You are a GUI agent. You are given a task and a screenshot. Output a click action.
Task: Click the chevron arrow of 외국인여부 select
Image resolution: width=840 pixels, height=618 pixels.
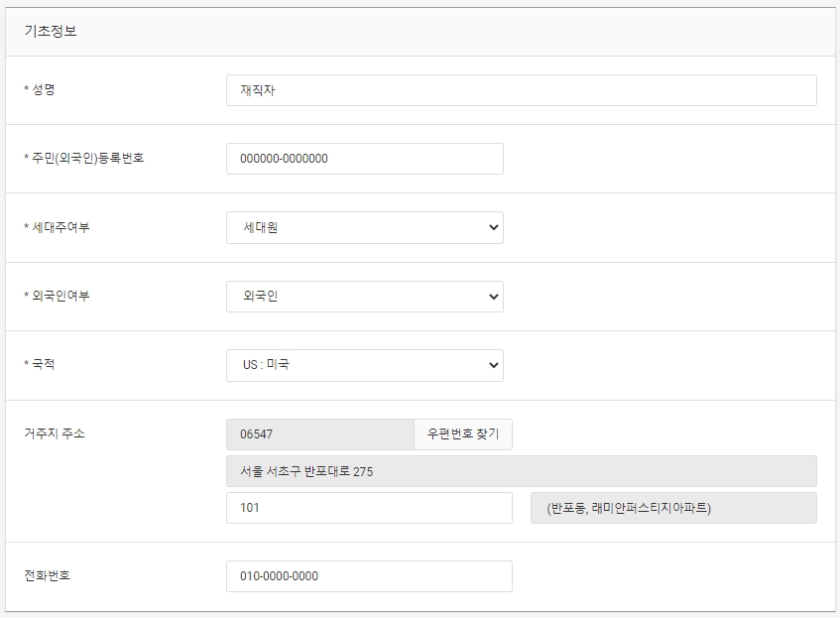coord(494,297)
